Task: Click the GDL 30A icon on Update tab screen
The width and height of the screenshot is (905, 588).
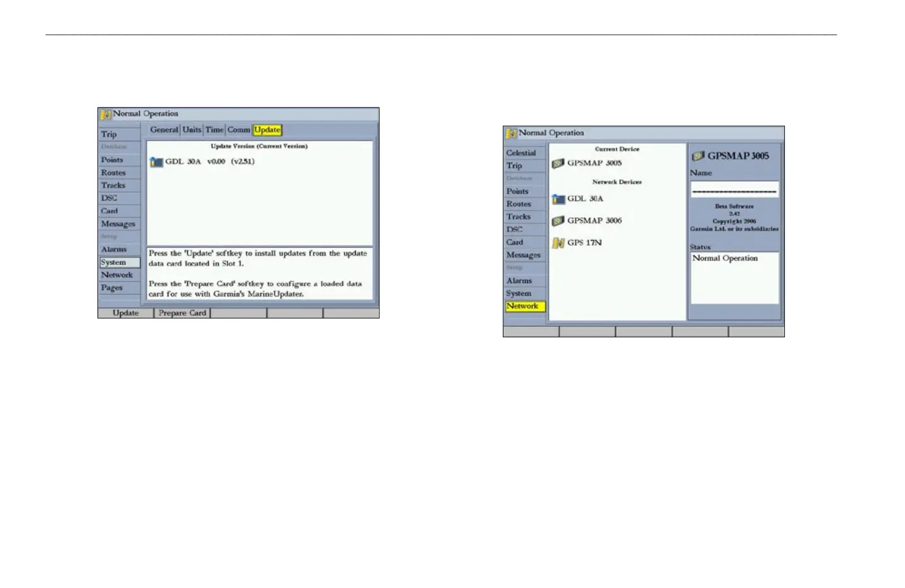Action: 156,162
